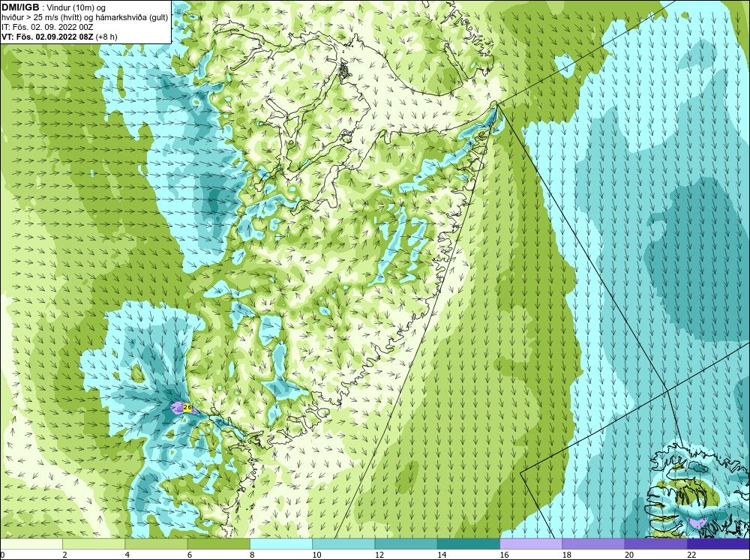The image size is (750, 560).
Task: Click the legend label 20
Action: tap(629, 555)
